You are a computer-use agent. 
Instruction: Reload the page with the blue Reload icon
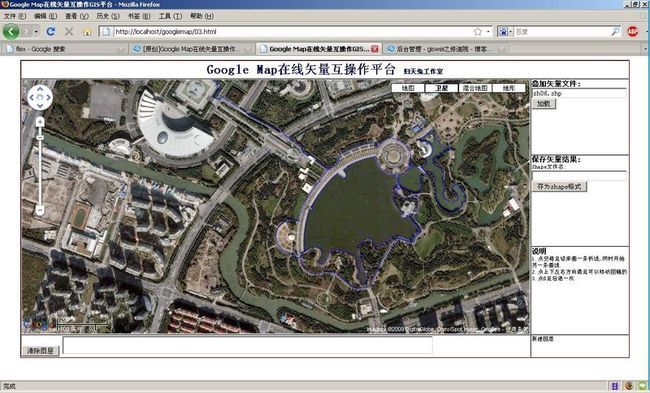(x=51, y=32)
